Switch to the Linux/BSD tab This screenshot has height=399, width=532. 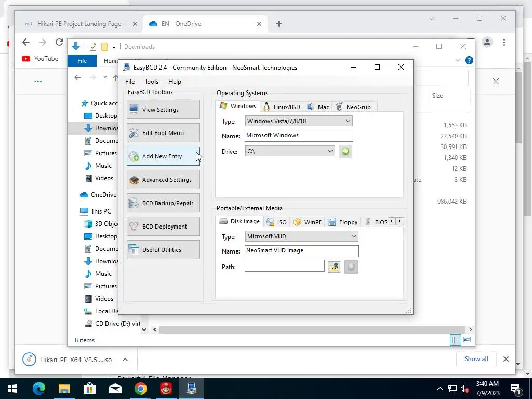(282, 107)
